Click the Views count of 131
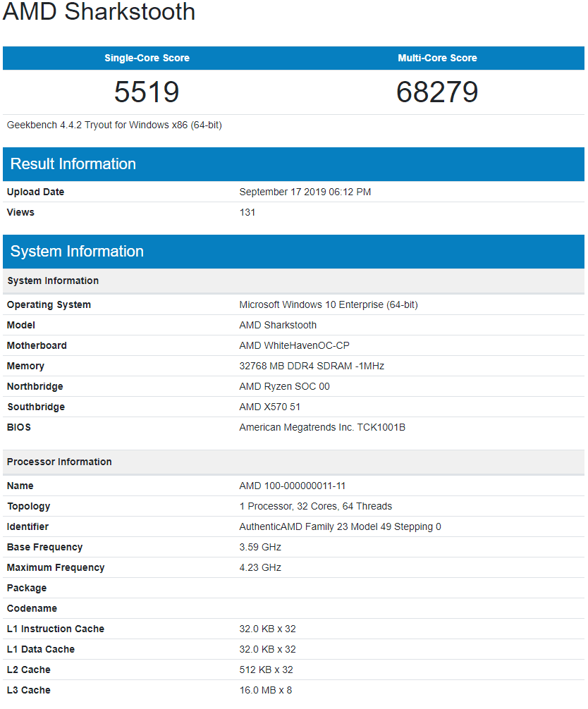588x709 pixels. coord(246,212)
